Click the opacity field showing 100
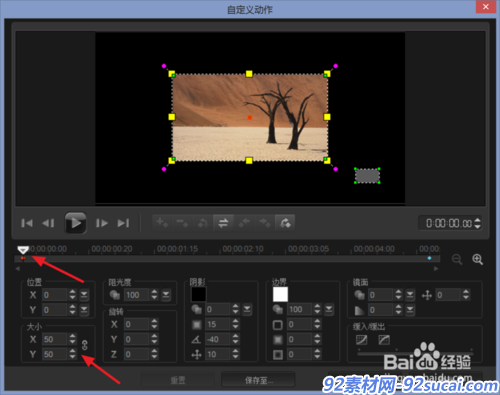500x395 pixels. pyautogui.click(x=137, y=295)
